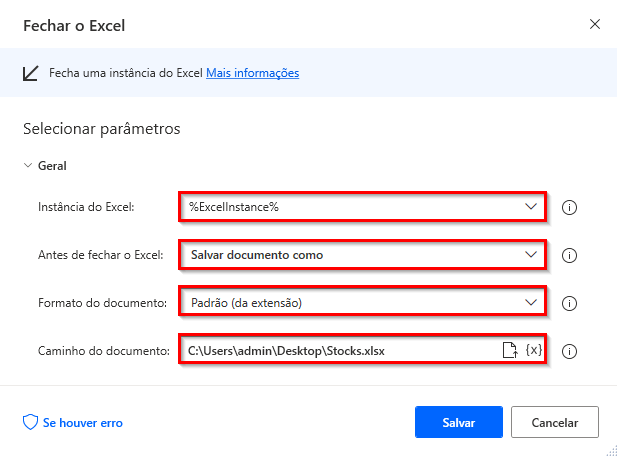Screen dimensions: 617x456
Task: Click the Antes de fechar o Excel label
Action: click(x=100, y=255)
